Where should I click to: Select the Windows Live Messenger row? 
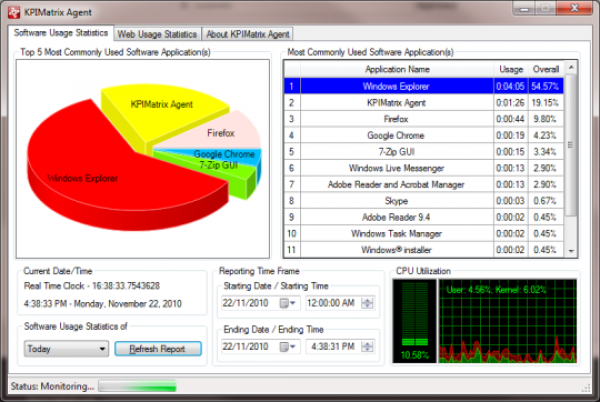pyautogui.click(x=424, y=168)
